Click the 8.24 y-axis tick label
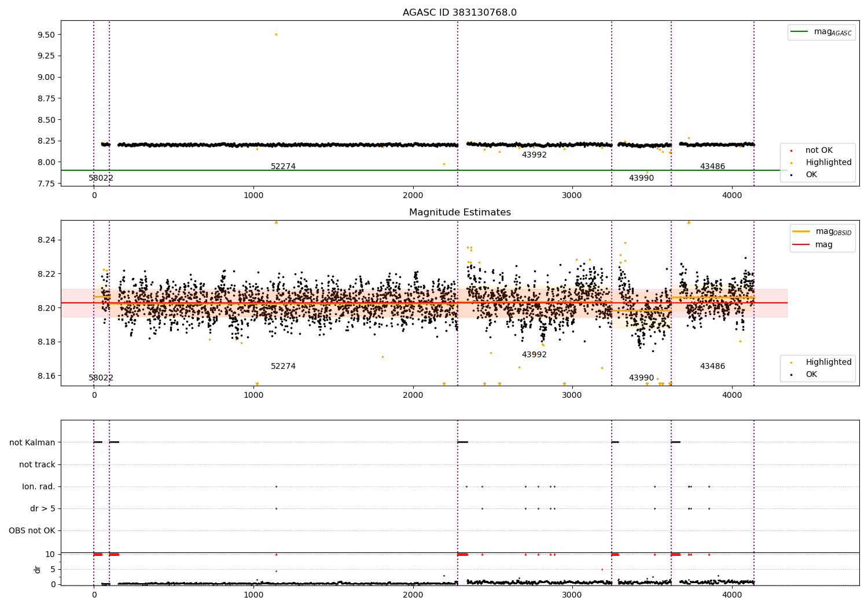Screen dimensions: 868x608 pos(46,240)
